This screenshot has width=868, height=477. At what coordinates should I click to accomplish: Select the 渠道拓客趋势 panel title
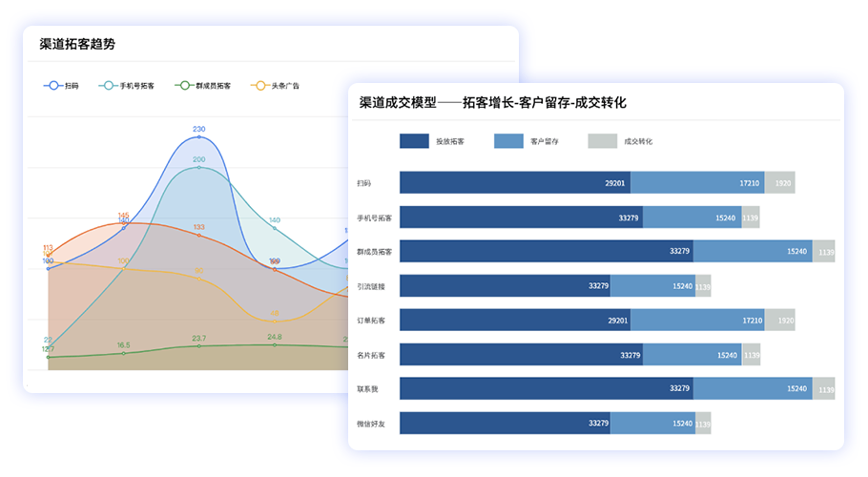77,45
